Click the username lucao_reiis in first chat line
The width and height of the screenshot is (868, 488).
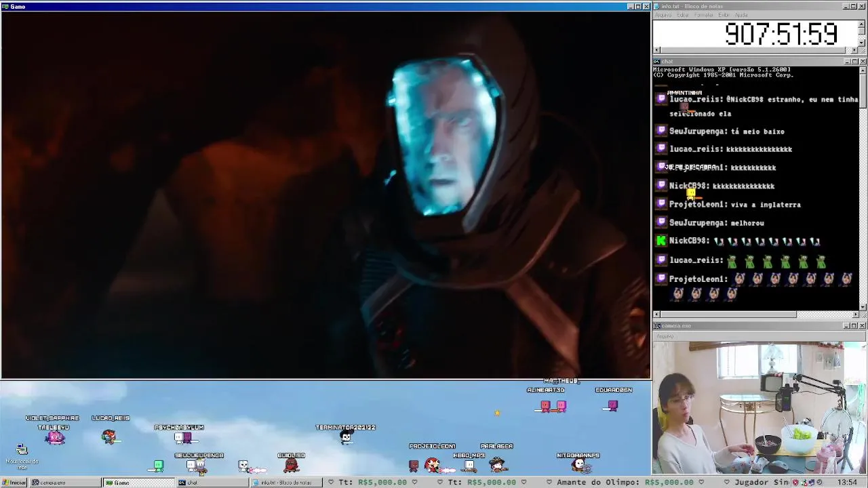[695, 99]
